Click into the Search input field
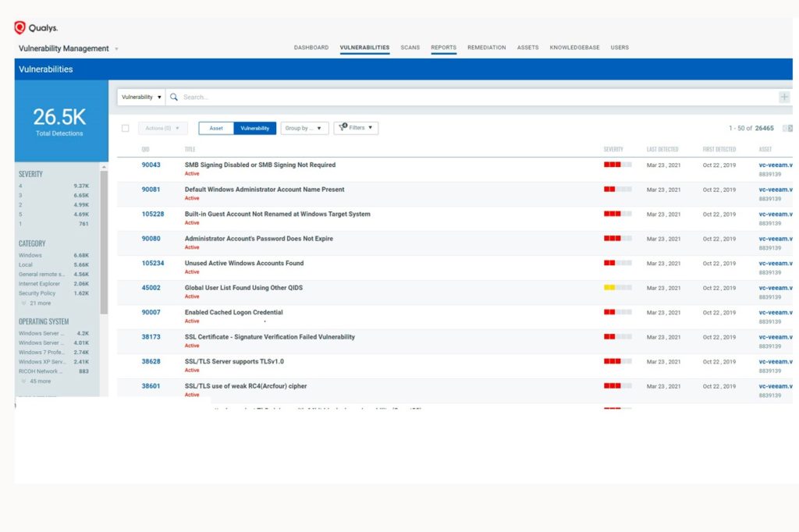This screenshot has height=532, width=799. [479, 97]
